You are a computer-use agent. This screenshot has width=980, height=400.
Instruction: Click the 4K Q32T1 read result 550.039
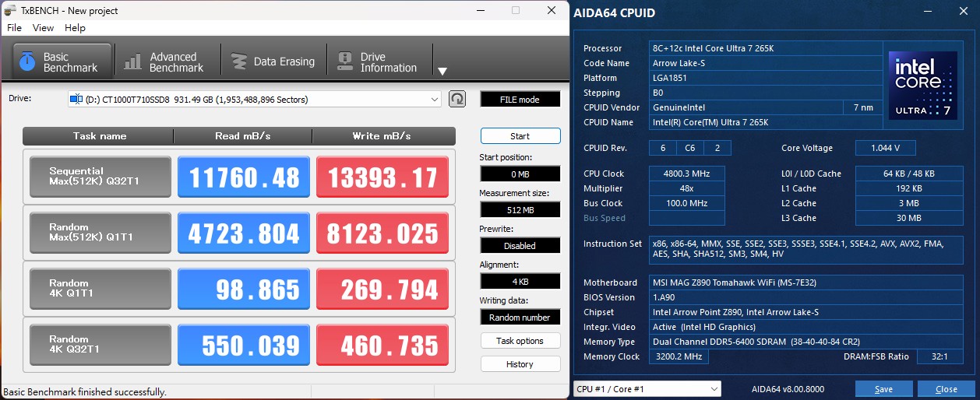243,345
